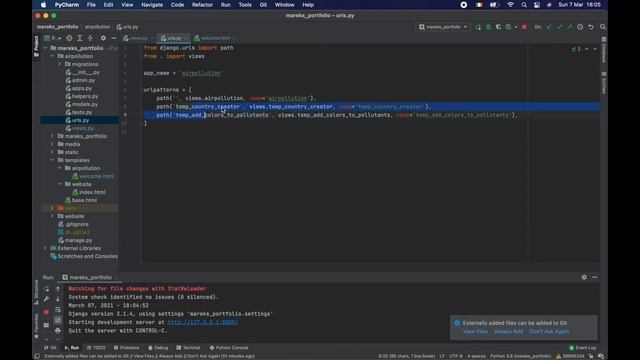Open macOS Control Center icon

pos(537,5)
